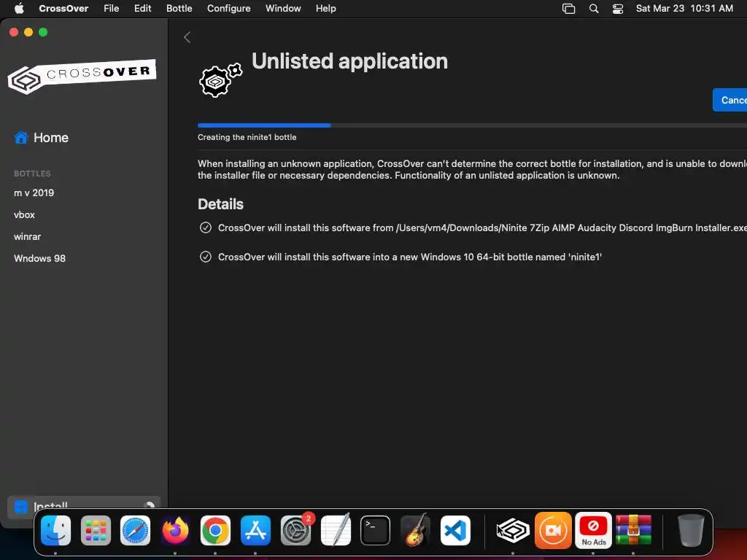This screenshot has width=747, height=560.
Task: Open the File menu
Action: coord(112,9)
